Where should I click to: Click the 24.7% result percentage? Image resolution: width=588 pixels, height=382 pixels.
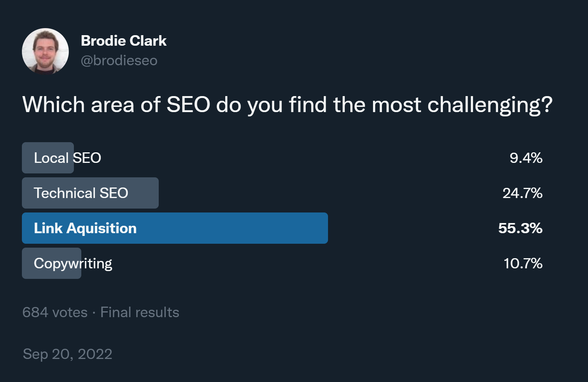pos(522,193)
